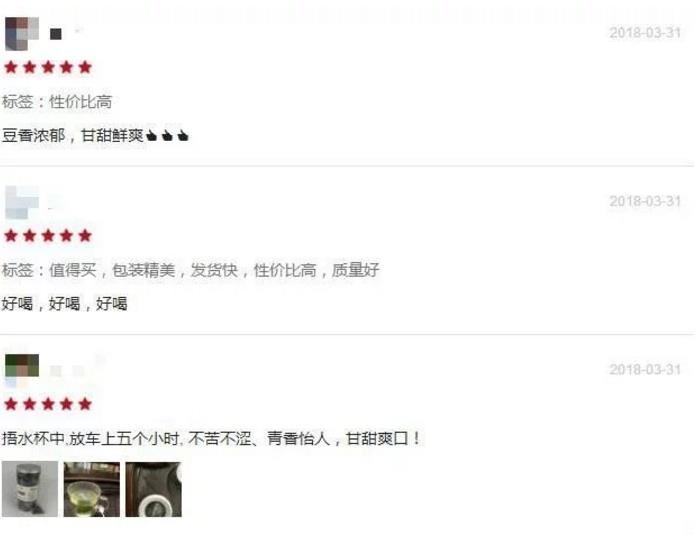Screen dimensions: 699x541
Task: Click the 豆香浓郁 review text
Action: click(x=33, y=135)
